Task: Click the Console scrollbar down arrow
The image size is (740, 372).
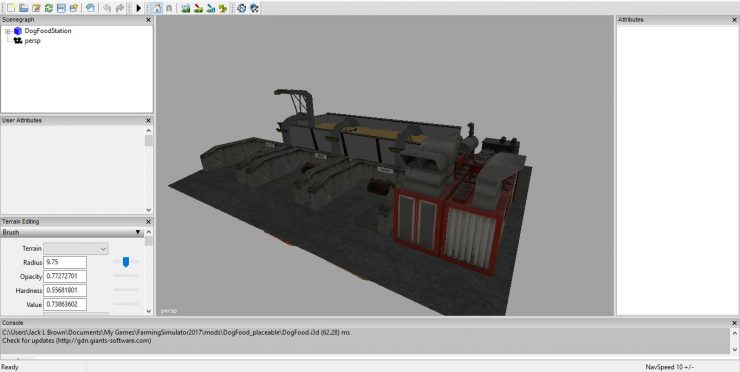Action: pos(734,349)
